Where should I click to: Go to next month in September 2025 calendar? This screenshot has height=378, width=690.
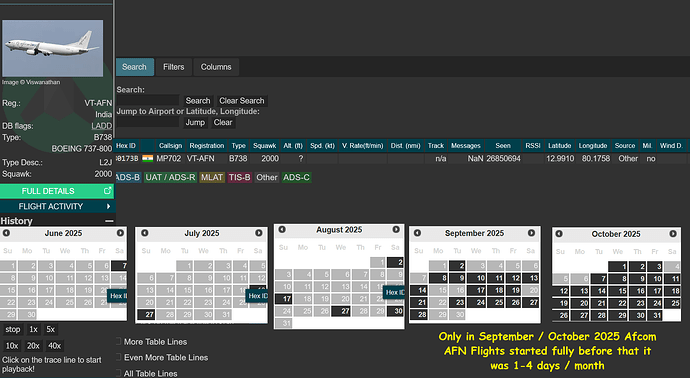(x=531, y=233)
